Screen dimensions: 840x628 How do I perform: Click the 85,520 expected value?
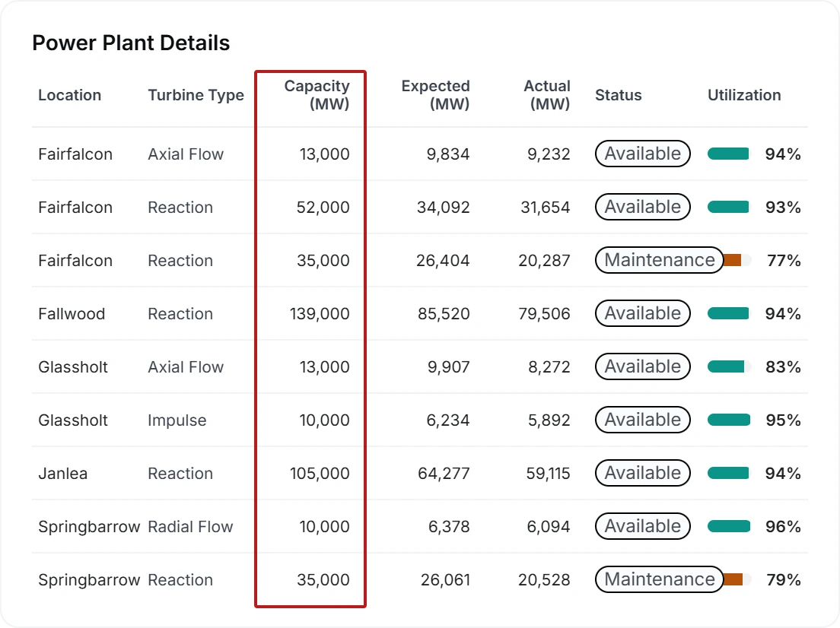click(444, 314)
